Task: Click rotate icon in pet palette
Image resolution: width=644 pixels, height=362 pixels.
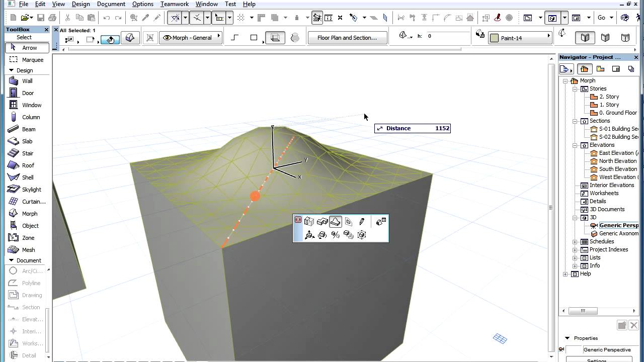Action: pos(323,235)
